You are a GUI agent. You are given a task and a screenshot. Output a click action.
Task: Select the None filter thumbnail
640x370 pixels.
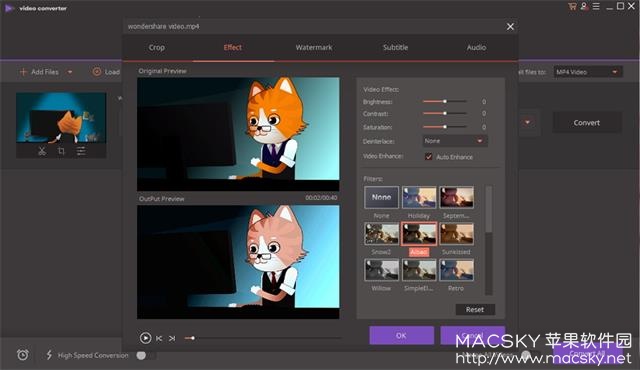(x=382, y=197)
